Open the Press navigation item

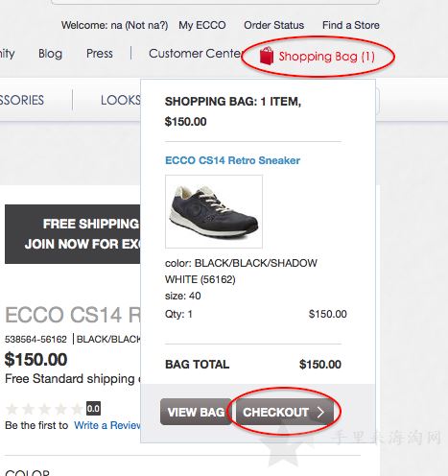point(100,54)
